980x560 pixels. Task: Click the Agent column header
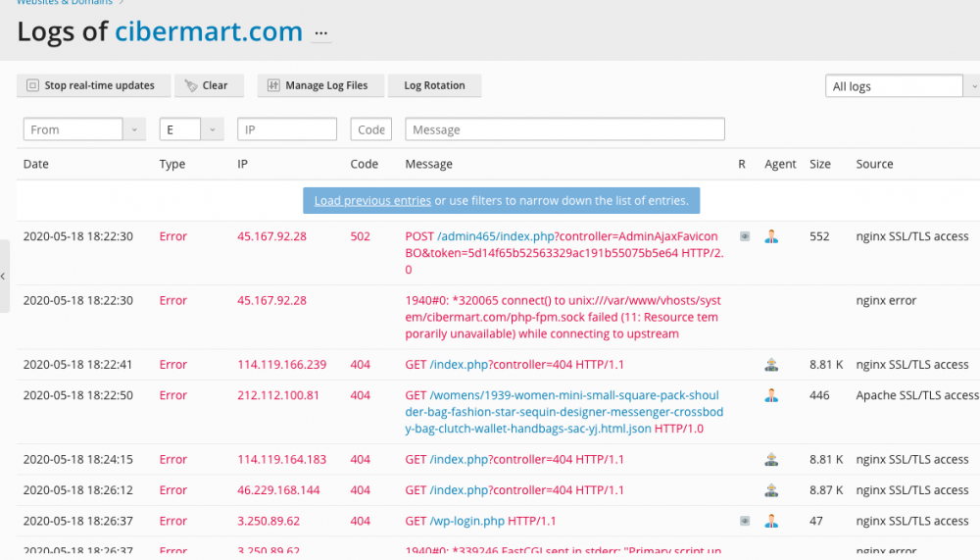click(780, 164)
